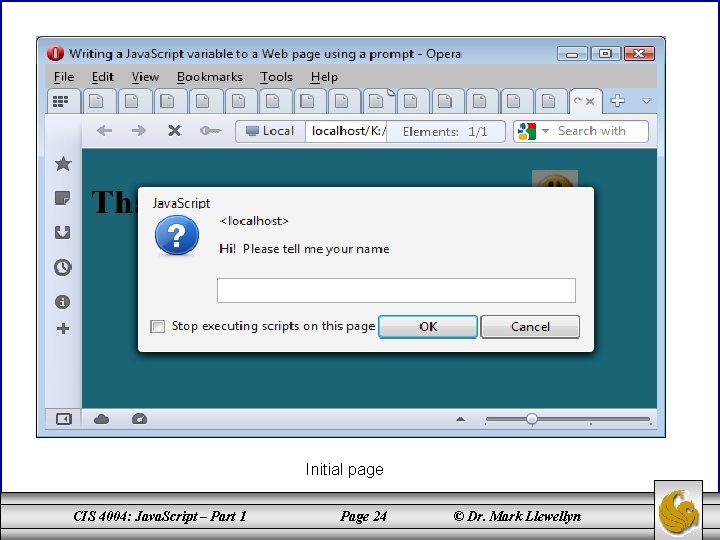Toggle the side panel button in status bar
The image size is (720, 540).
tap(63, 419)
